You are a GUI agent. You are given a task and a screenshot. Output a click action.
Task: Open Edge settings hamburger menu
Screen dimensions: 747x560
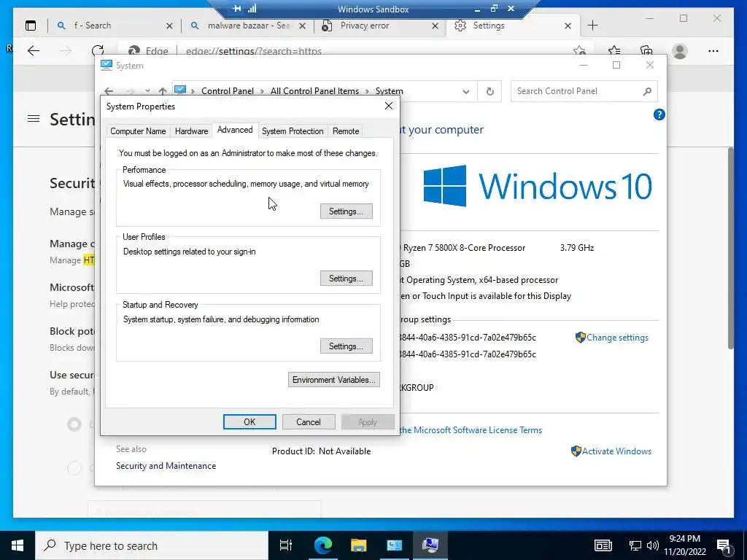point(34,119)
